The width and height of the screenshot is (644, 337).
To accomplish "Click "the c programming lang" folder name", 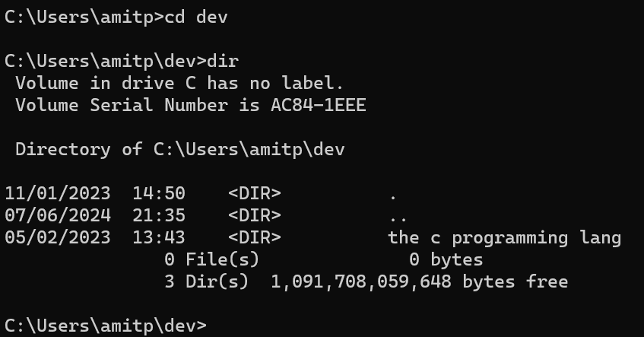I will (504, 237).
